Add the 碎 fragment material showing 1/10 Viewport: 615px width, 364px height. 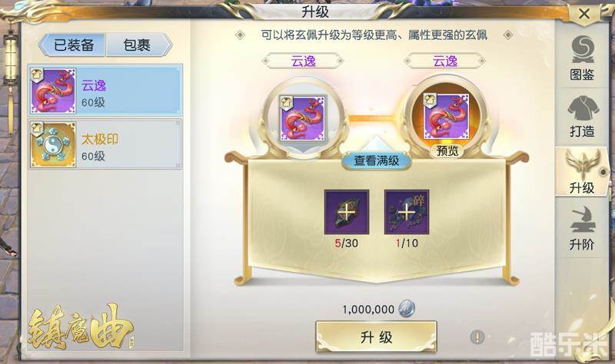click(407, 213)
